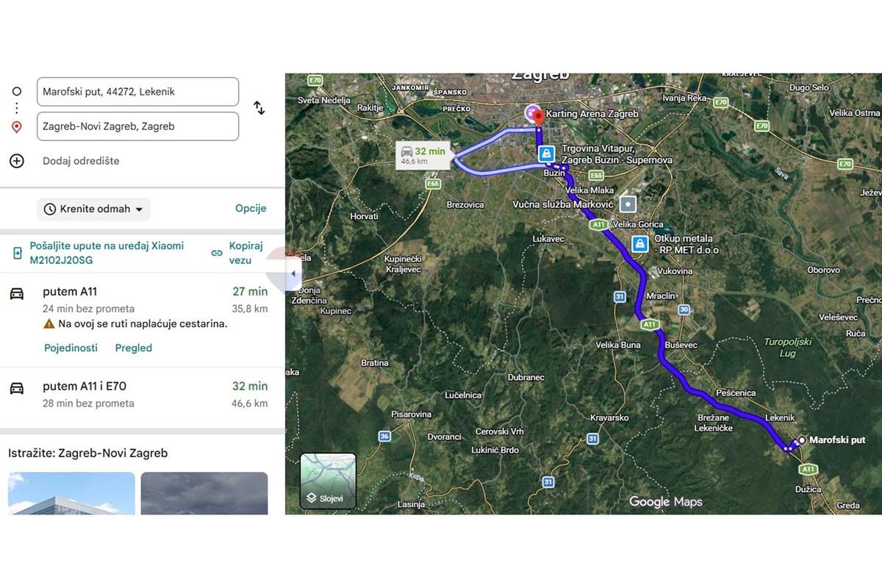The height and width of the screenshot is (588, 882).
Task: Click the Pisarovina label on map
Action: 411,415
